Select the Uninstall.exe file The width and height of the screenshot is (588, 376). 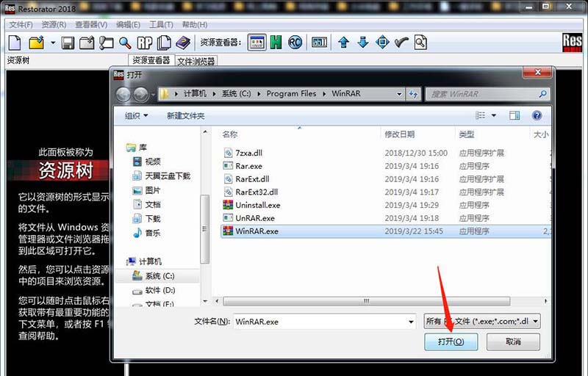251,205
